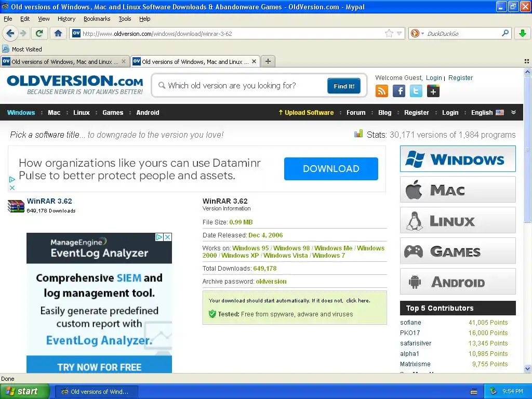Close the EventLog Analyzer ad

(168, 237)
